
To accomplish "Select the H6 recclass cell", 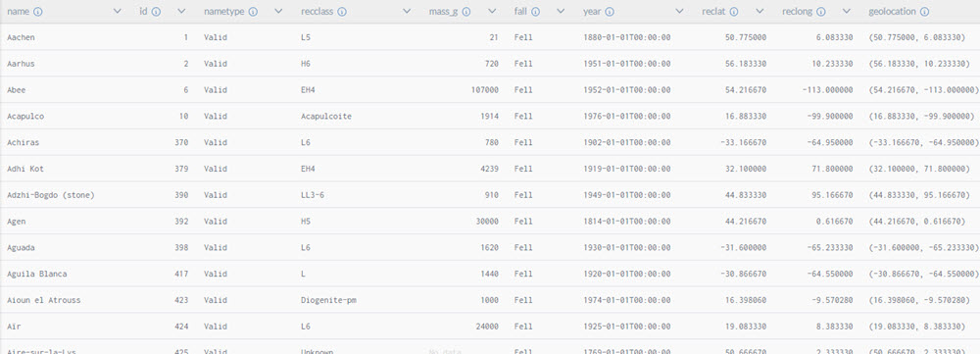I will tap(306, 64).
